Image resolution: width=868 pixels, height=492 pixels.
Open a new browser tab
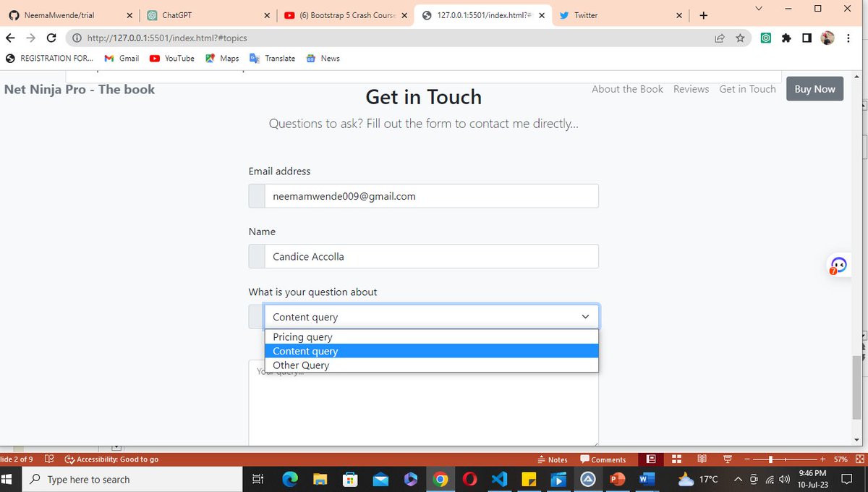tap(704, 15)
